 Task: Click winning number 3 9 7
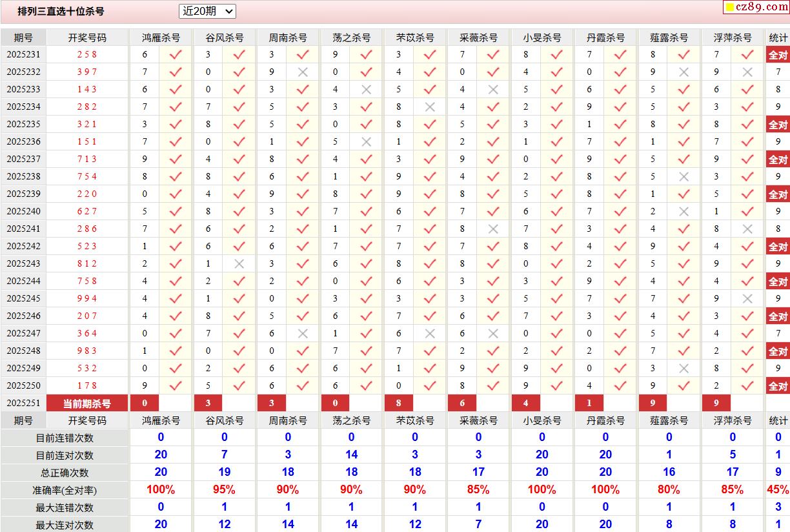[87, 72]
